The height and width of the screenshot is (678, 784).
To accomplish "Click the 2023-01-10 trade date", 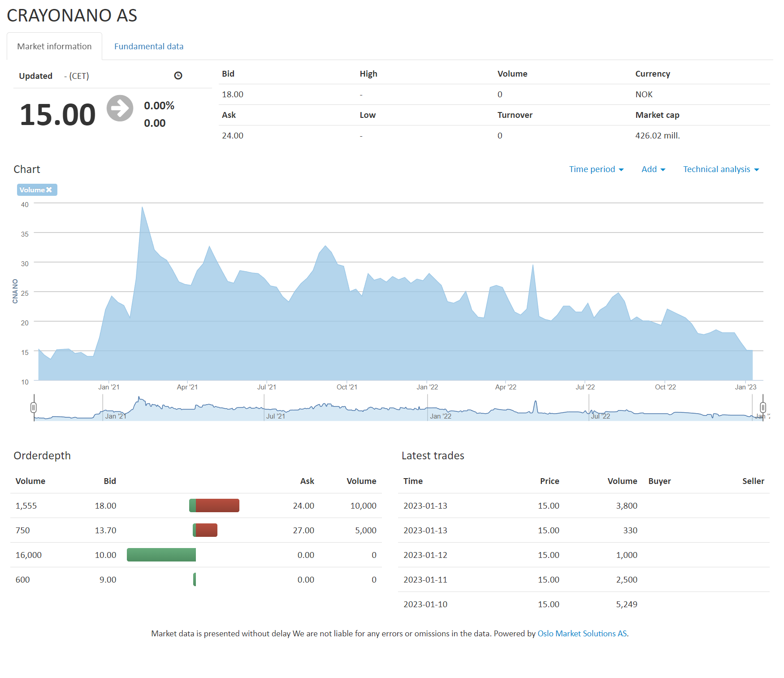I will coord(425,605).
